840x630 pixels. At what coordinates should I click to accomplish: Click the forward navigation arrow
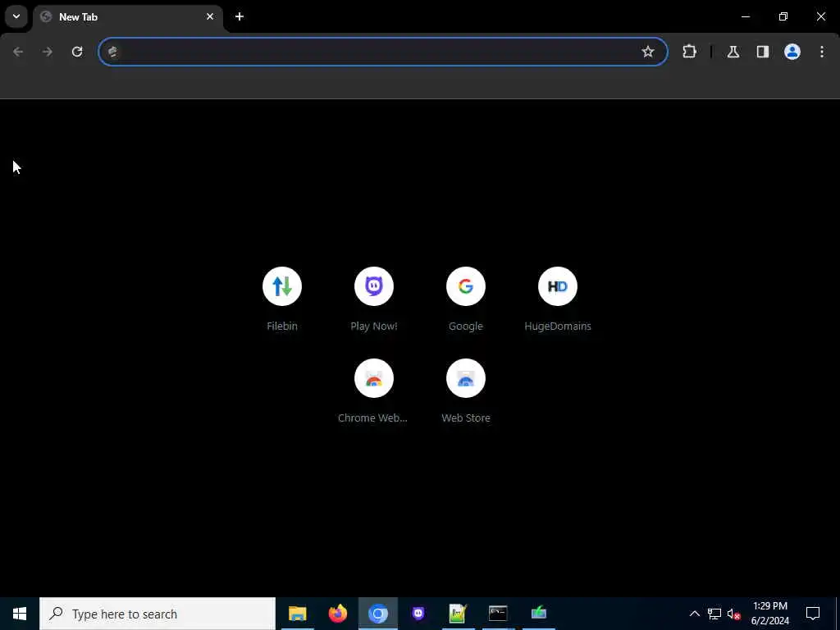(48, 52)
